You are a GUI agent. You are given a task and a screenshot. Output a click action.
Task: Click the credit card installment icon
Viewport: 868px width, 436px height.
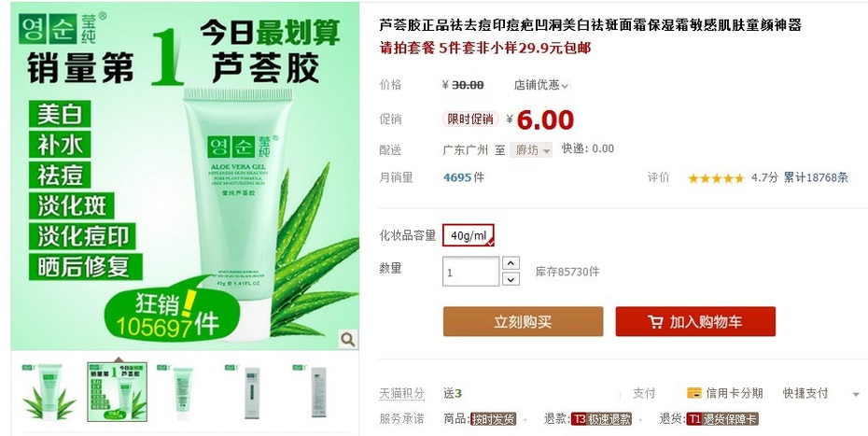pyautogui.click(x=694, y=393)
